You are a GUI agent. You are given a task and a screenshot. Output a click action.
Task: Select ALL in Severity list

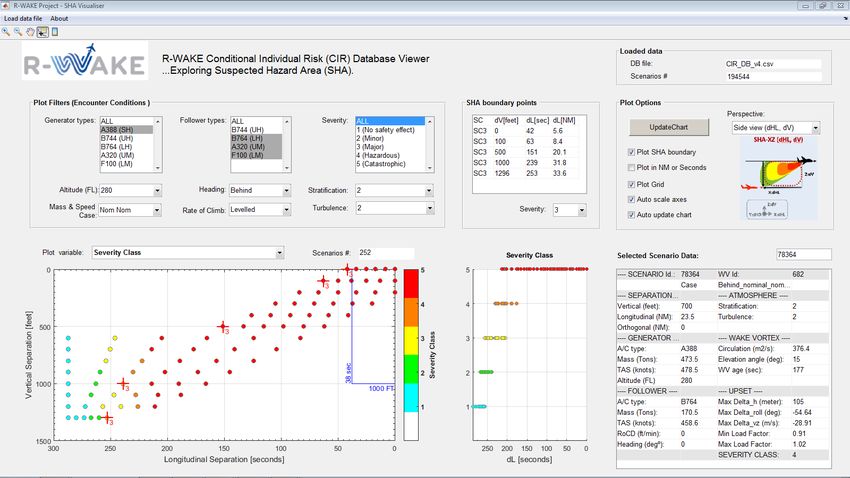390,121
